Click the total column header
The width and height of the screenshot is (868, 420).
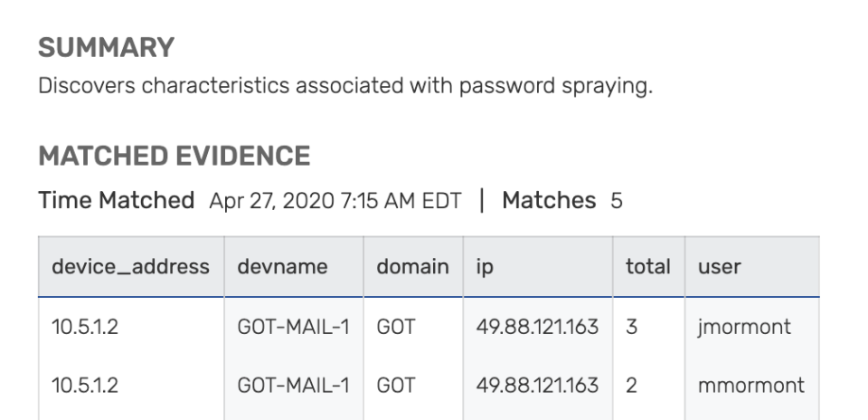click(x=647, y=267)
